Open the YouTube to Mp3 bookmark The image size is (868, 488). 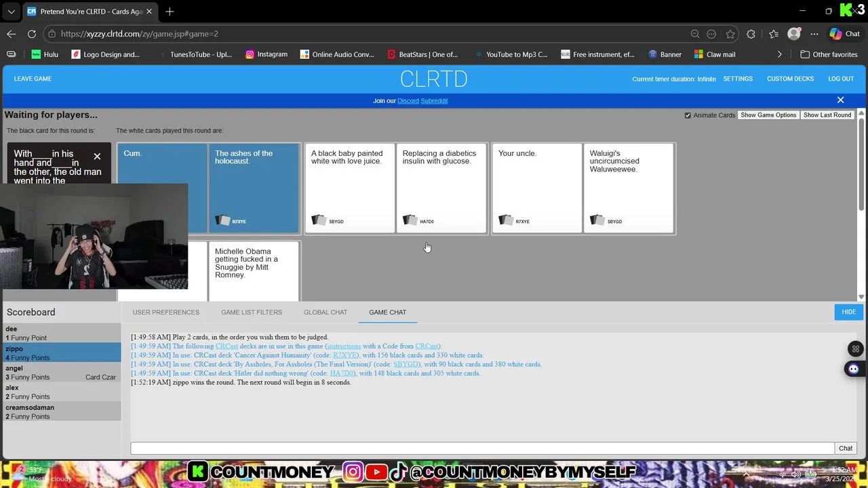coord(511,54)
